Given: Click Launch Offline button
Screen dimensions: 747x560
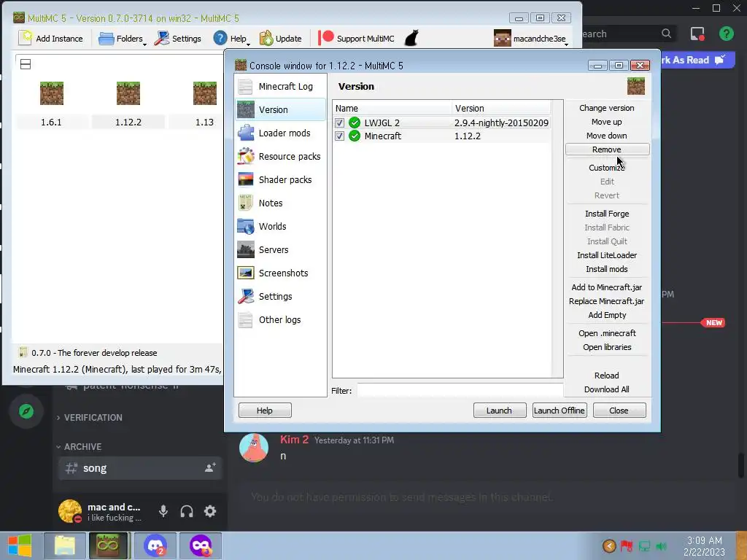Looking at the screenshot, I should pyautogui.click(x=560, y=411).
